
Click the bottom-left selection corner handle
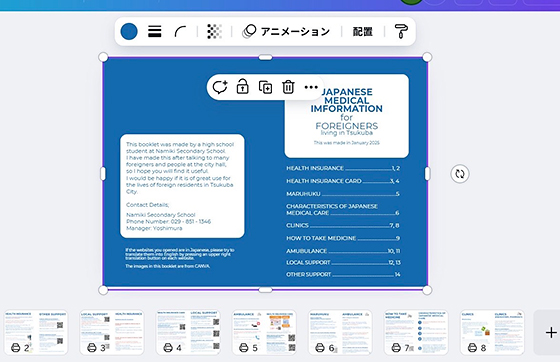point(103,290)
